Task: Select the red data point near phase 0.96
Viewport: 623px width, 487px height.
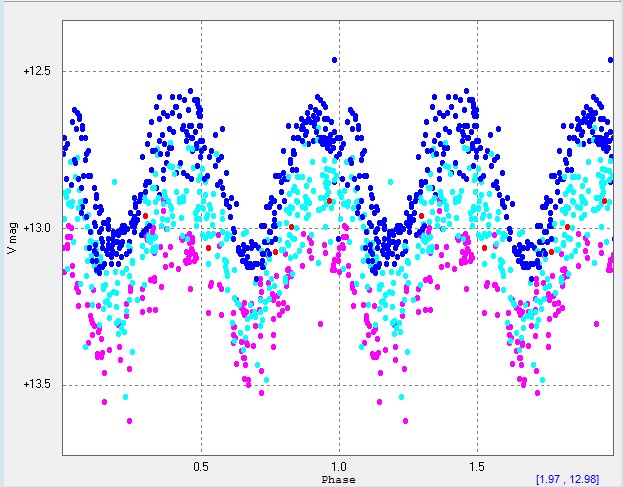Action: click(x=329, y=201)
